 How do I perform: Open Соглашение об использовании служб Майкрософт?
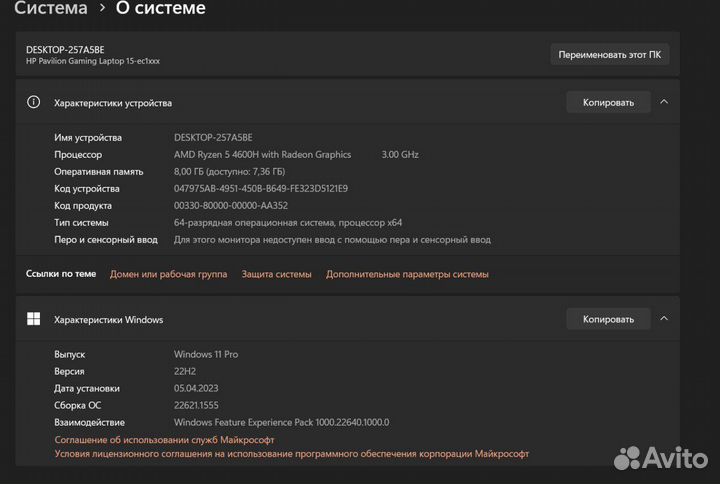coord(164,440)
